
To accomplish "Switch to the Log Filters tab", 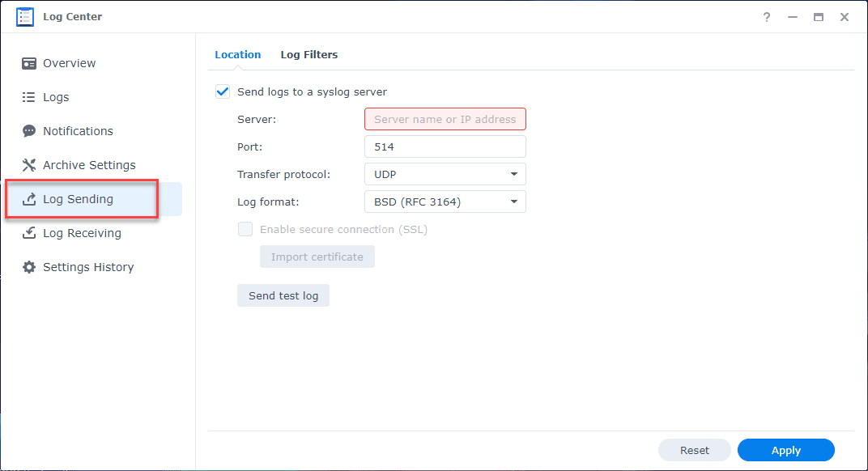I will [x=308, y=55].
